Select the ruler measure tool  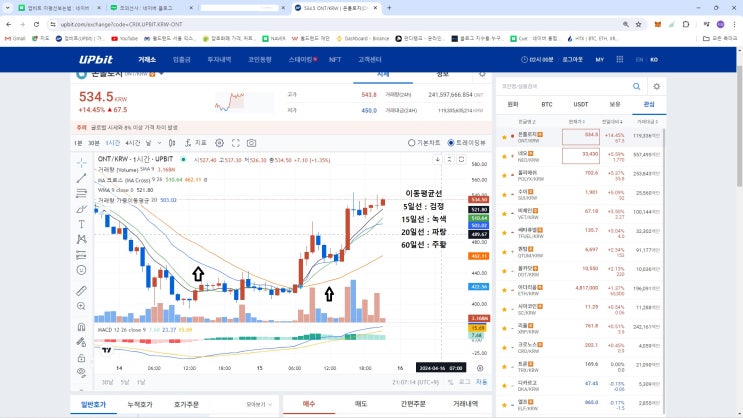tap(82, 290)
